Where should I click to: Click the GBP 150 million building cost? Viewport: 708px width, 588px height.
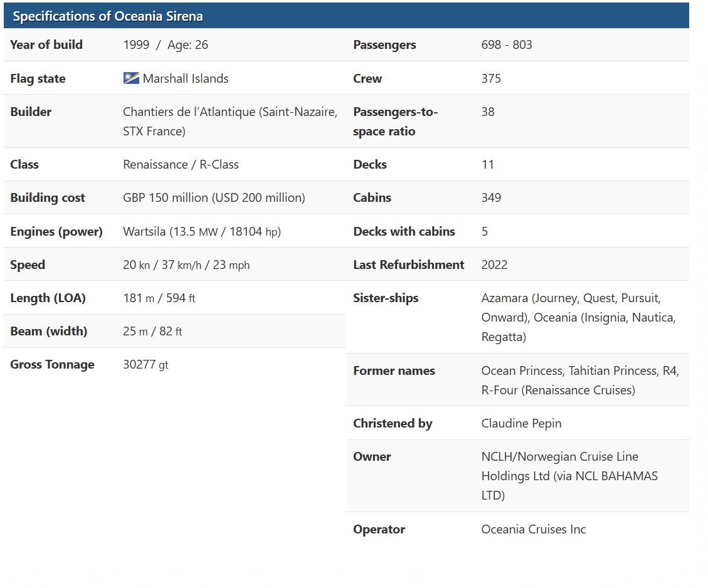[214, 197]
